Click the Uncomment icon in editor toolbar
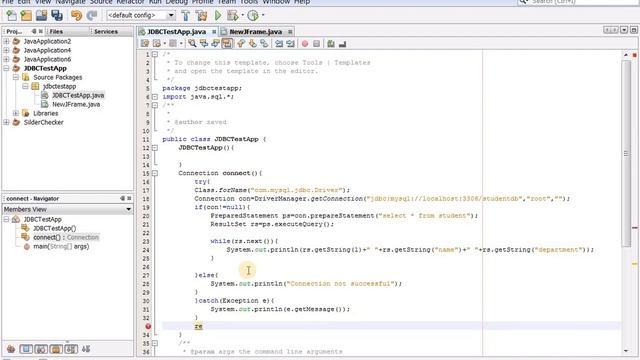Viewport: 640px width, 360px height. click(342, 44)
